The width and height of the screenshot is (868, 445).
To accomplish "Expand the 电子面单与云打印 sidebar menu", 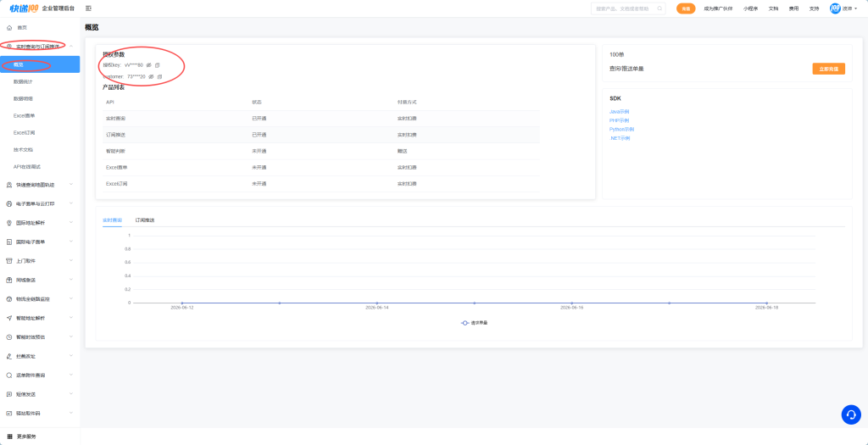I will pos(40,203).
